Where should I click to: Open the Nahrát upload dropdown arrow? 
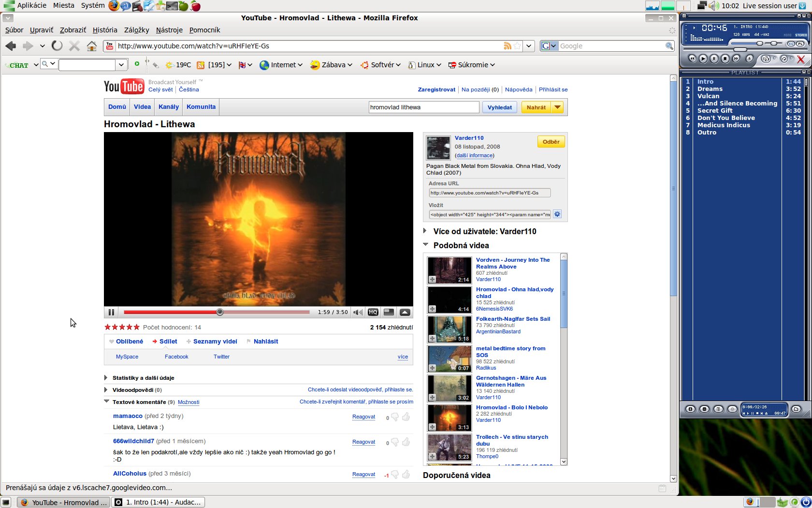557,107
